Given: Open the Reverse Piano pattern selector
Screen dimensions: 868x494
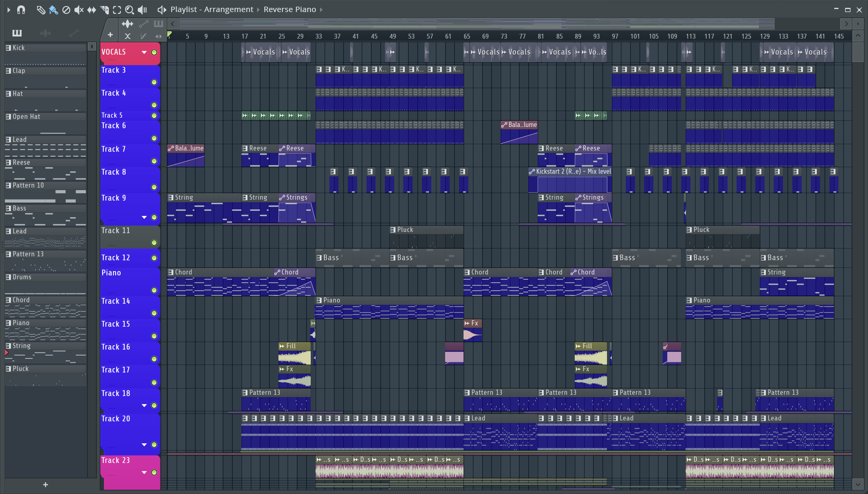Looking at the screenshot, I should [290, 10].
